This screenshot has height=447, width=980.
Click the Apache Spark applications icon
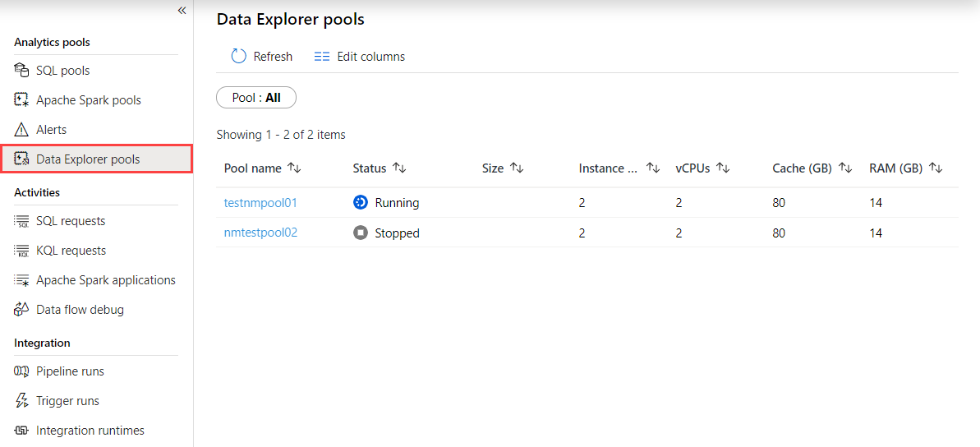21,280
